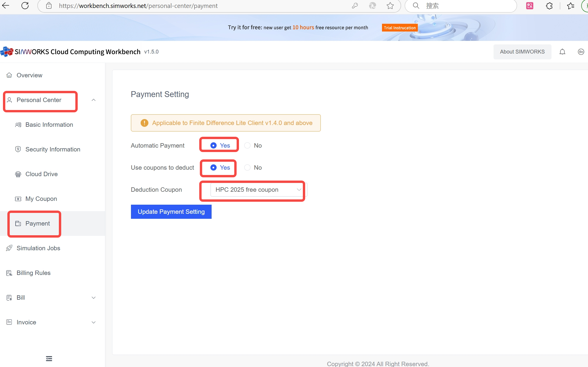Click the Overview home icon

[x=9, y=75]
